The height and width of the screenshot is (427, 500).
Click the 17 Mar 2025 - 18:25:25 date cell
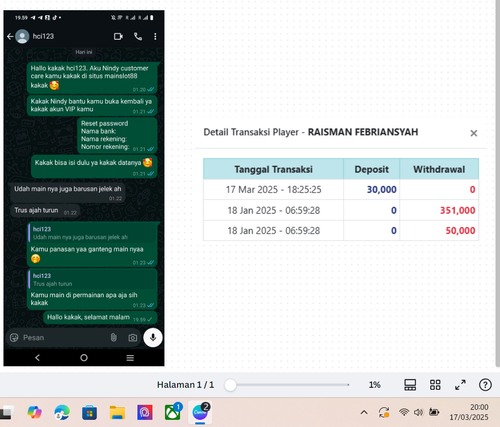click(273, 190)
